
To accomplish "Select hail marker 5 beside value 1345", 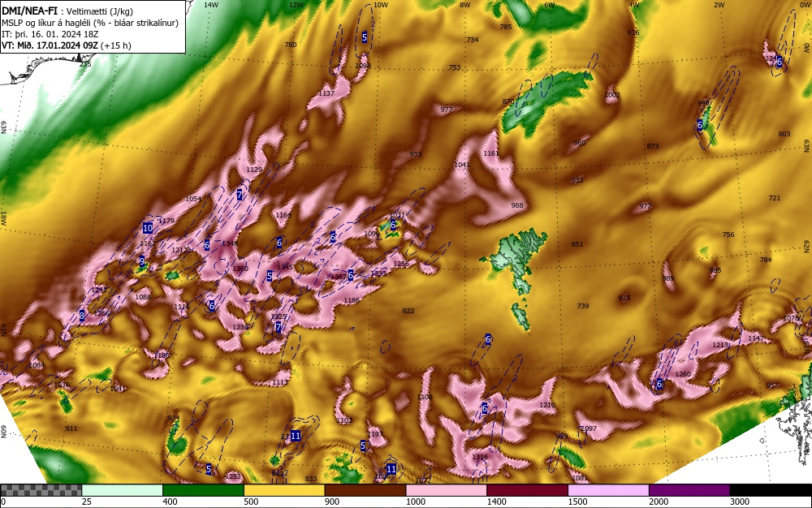I will click(270, 276).
